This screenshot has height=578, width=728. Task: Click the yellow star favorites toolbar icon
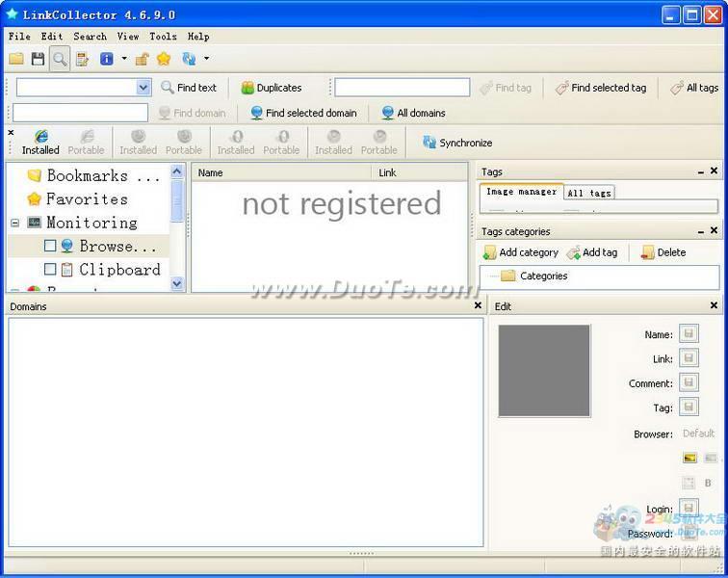pyautogui.click(x=164, y=59)
